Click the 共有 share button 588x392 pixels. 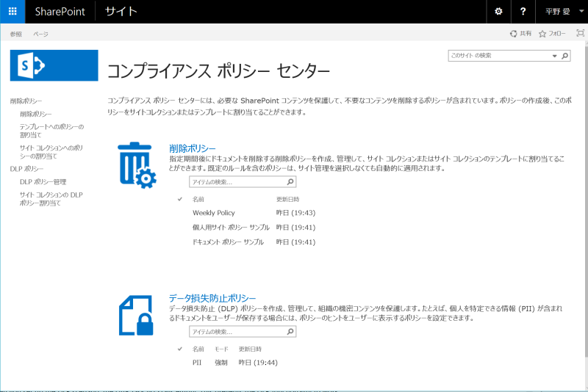(x=520, y=34)
